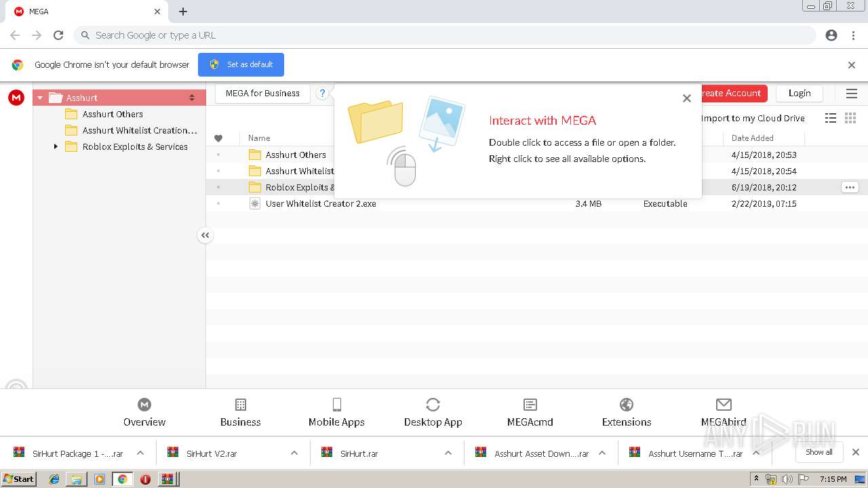Click the taskbar clock 7:15 PM
Image resolution: width=868 pixels, height=488 pixels.
833,479
